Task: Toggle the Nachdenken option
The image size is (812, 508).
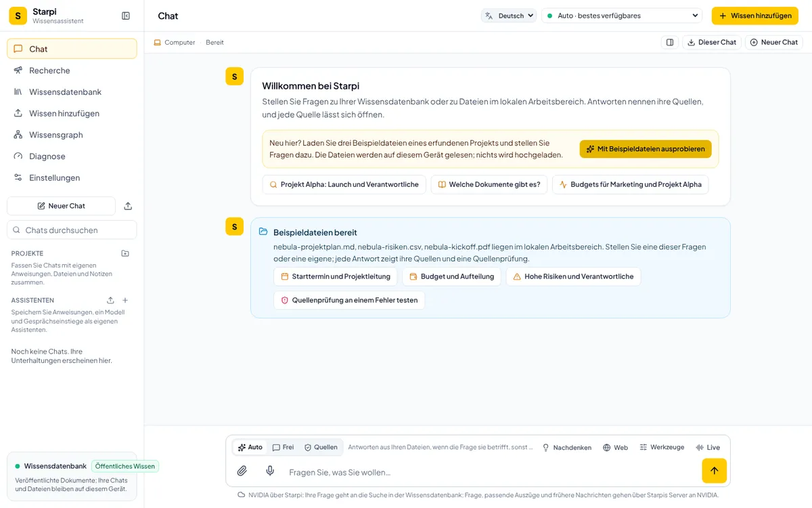Action: tap(566, 448)
